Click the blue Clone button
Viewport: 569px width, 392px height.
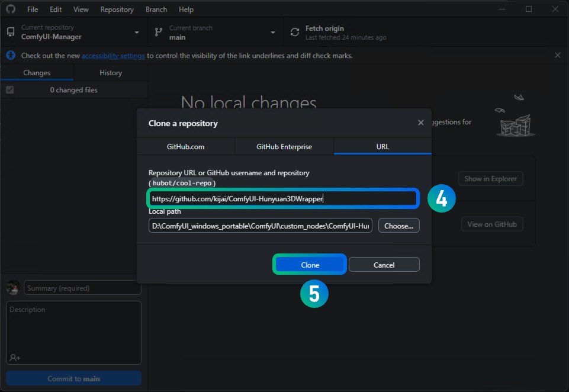[310, 265]
